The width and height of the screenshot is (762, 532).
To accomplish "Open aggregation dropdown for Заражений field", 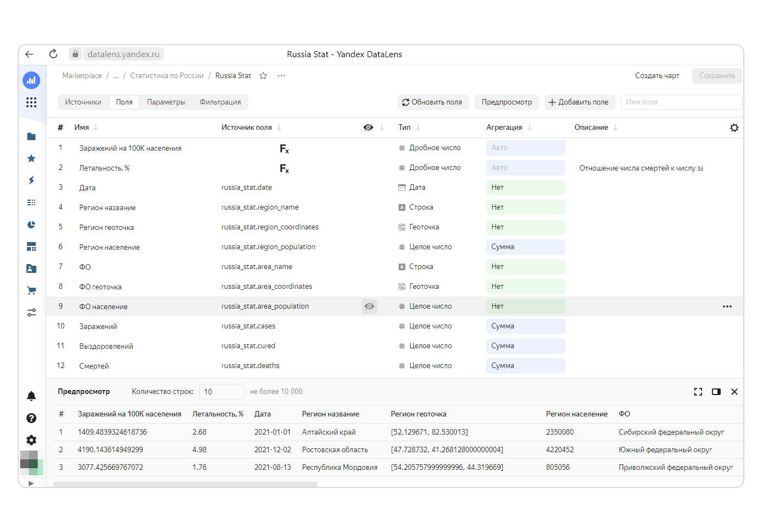I will [525, 326].
